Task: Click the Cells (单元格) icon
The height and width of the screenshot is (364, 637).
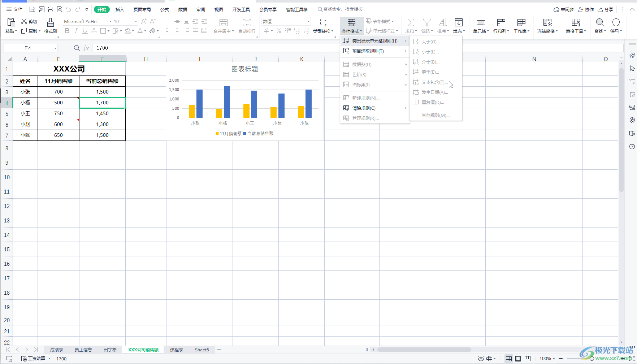Action: (x=481, y=23)
